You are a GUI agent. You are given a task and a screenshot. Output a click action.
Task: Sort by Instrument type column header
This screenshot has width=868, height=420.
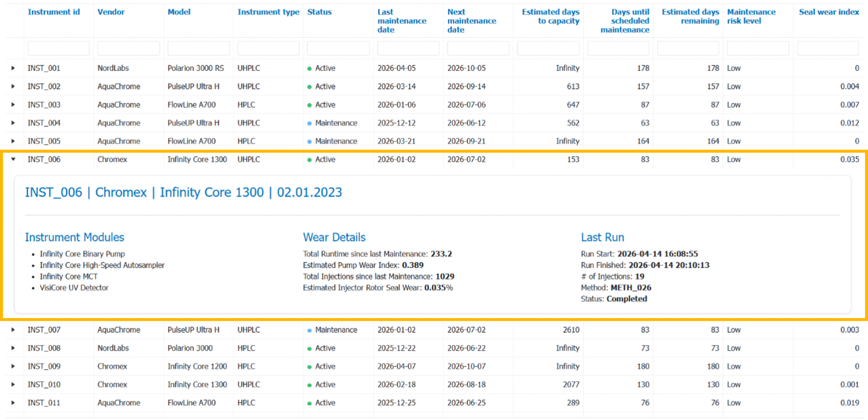coord(268,12)
